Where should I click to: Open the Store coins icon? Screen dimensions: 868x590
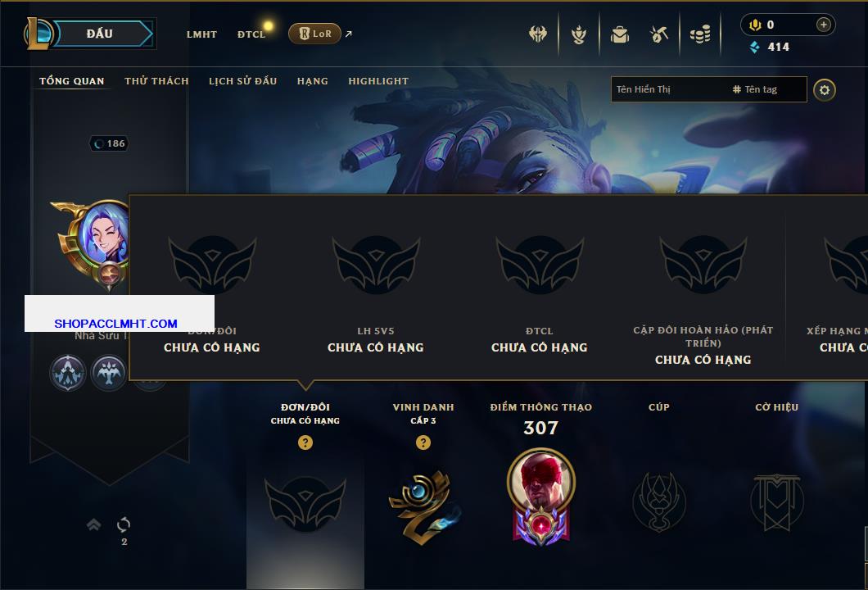[700, 35]
